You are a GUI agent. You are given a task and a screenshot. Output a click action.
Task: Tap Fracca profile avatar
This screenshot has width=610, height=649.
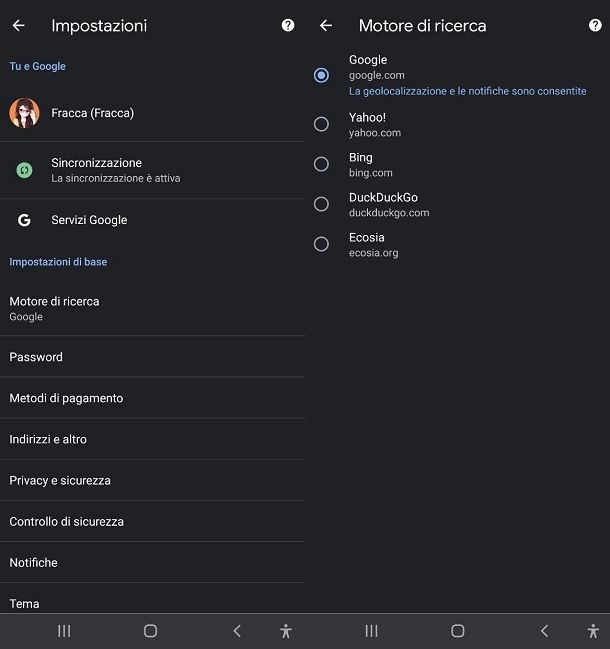24,113
